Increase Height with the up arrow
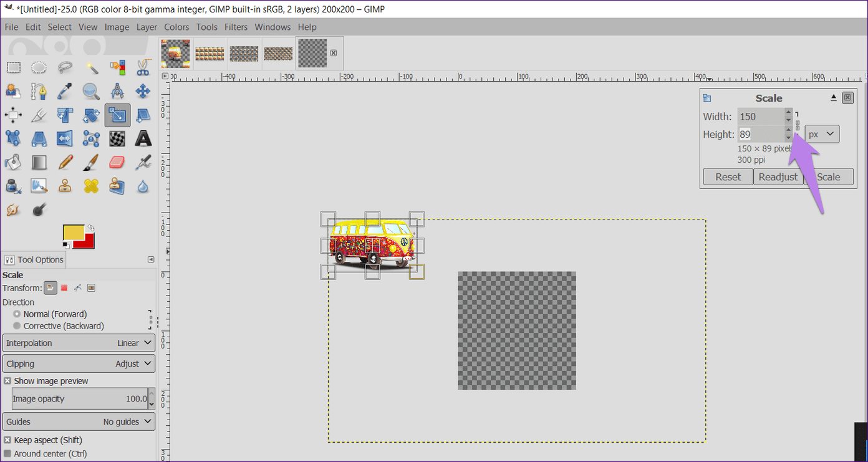Viewport: 868px width, 462px height. coord(789,130)
